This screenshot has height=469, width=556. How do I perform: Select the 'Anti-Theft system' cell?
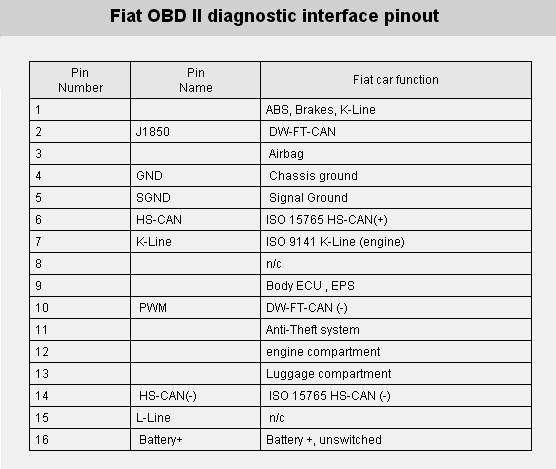396,330
